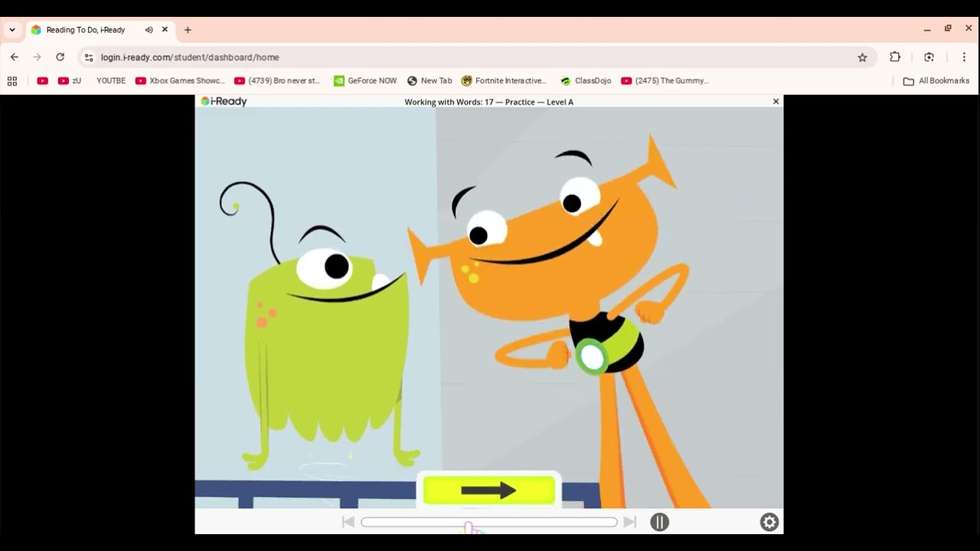This screenshot has width=980, height=551.
Task: View site information for login.i-ready.com
Action: pos(89,57)
